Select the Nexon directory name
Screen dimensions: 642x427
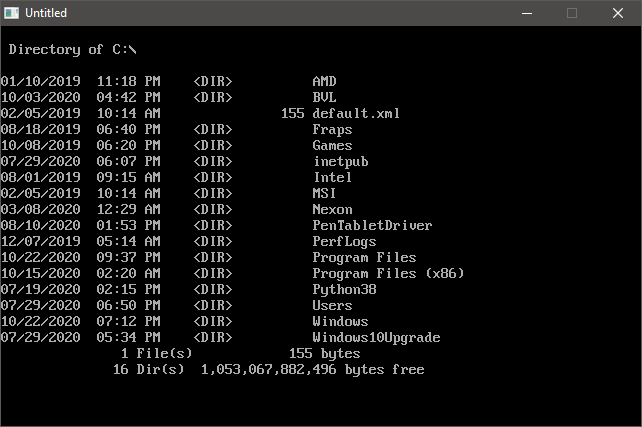pos(332,209)
